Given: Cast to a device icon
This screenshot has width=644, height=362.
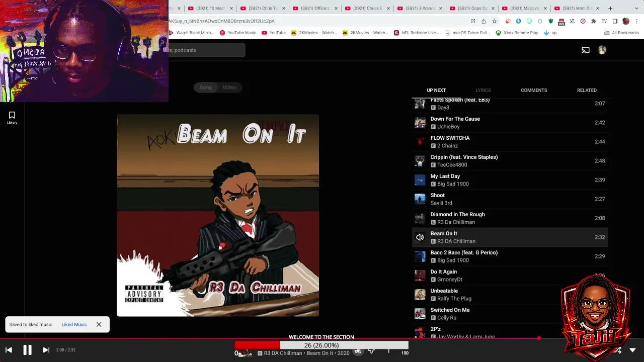Looking at the screenshot, I should 586,50.
